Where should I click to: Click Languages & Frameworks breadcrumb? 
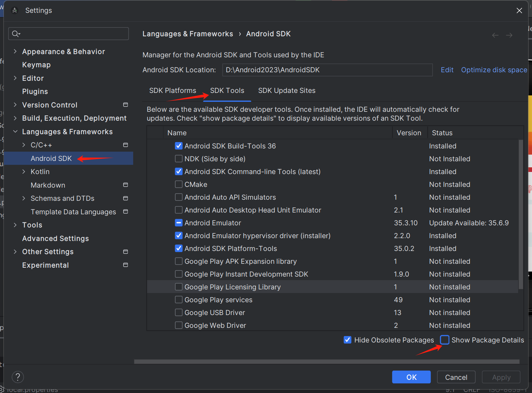pos(188,34)
